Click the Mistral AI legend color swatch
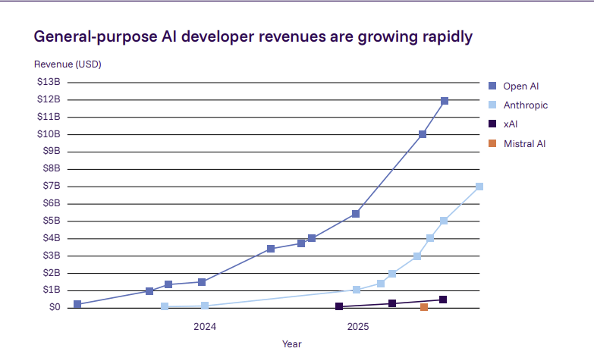The height and width of the screenshot is (364, 594). click(x=492, y=143)
